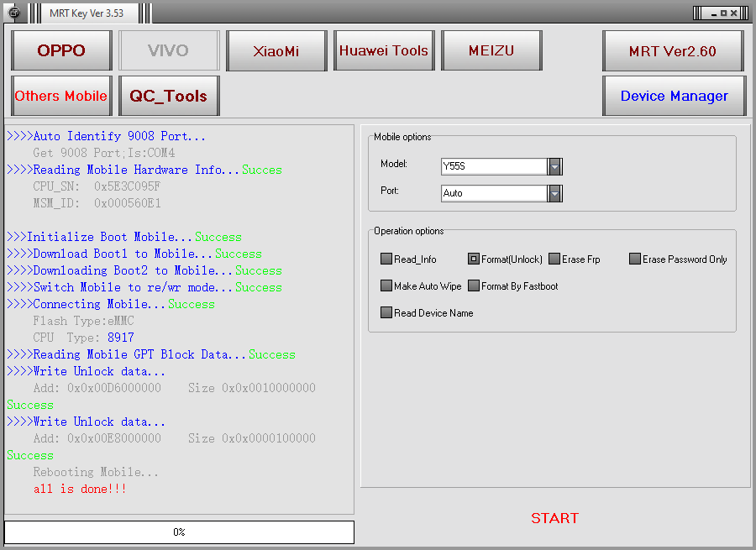
Task: Click log text 'Get 9008 Port;Is:COM4'
Action: click(x=103, y=153)
